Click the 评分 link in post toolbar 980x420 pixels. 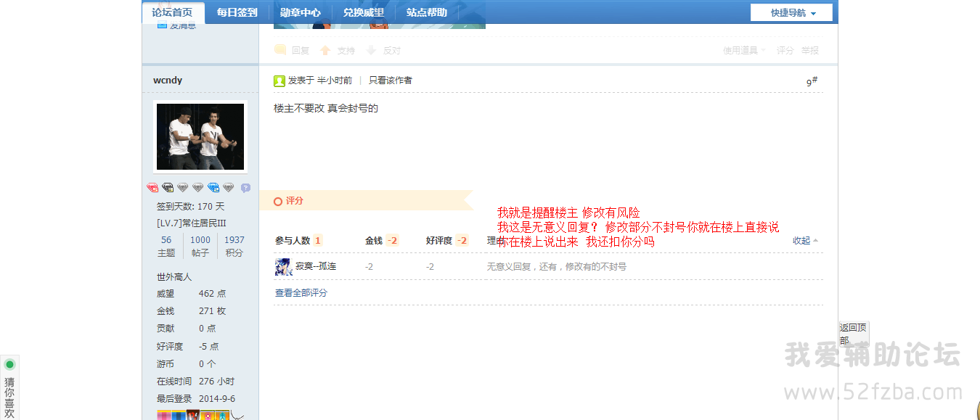[785, 51]
